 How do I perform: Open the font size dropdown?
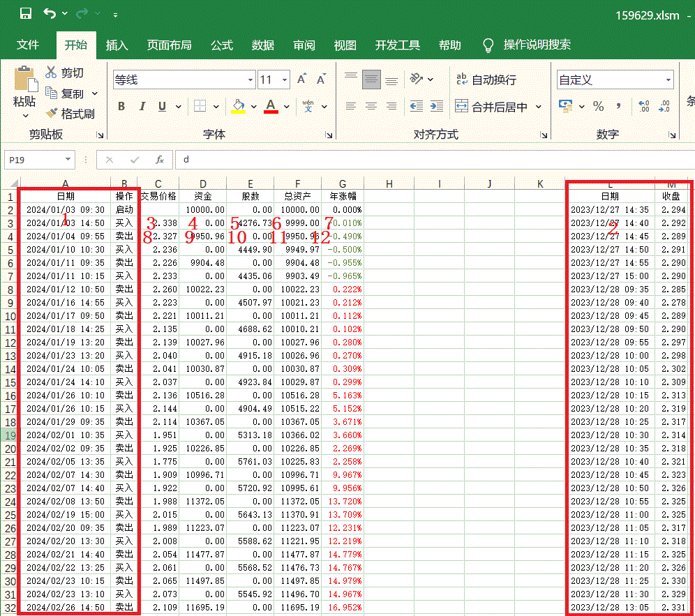pos(285,80)
